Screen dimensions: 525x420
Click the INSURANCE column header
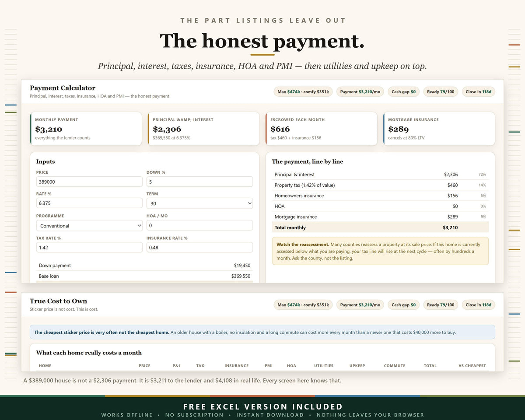[237, 366]
